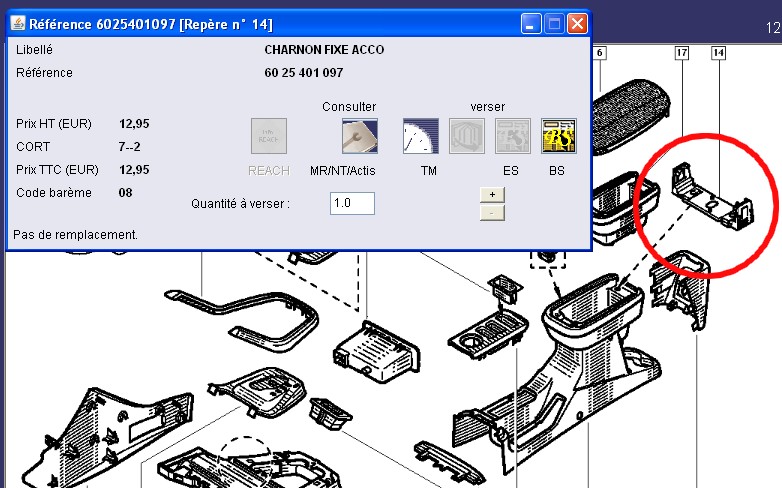
Task: Click the ES icon under verser
Action: pyautogui.click(x=513, y=136)
